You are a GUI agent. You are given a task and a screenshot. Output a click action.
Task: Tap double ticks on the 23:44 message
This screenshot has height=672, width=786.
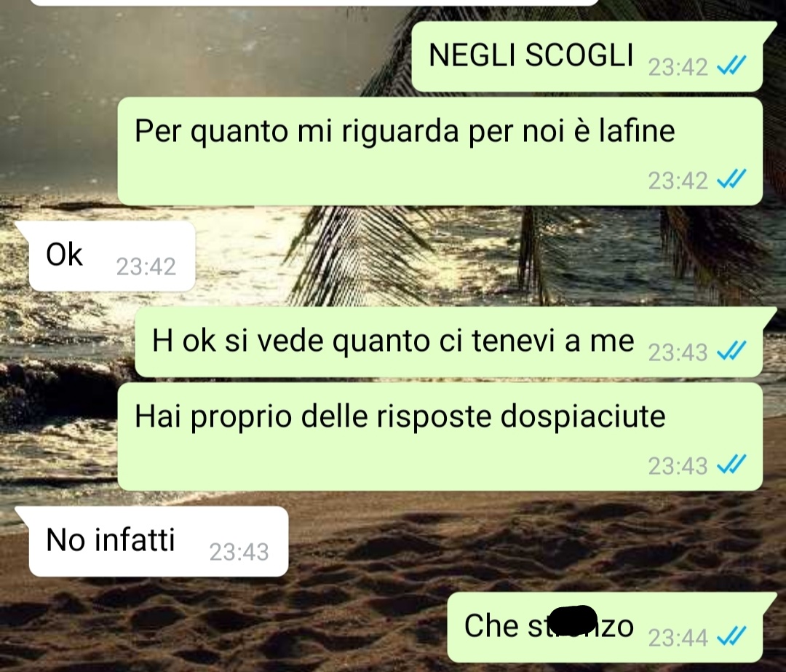click(x=731, y=636)
